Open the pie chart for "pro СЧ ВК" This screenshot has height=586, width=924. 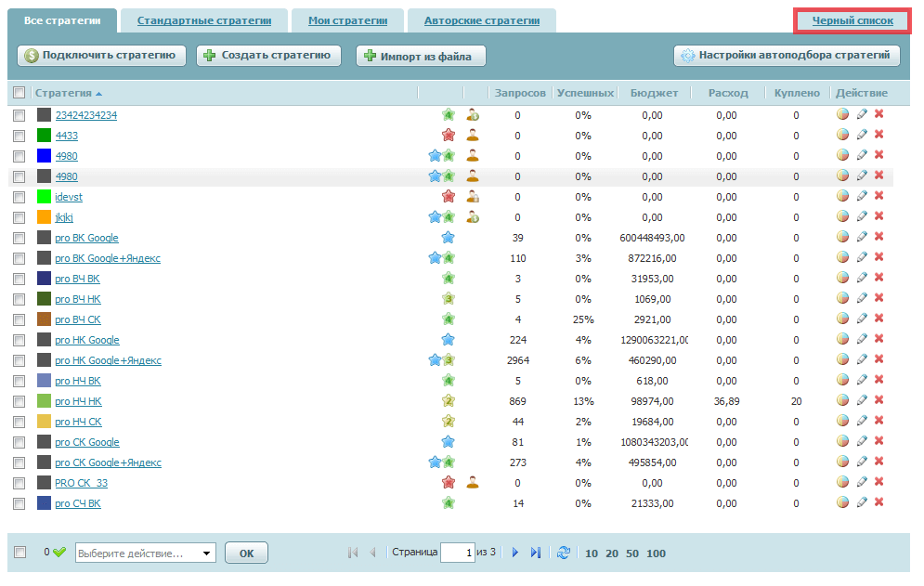[842, 502]
